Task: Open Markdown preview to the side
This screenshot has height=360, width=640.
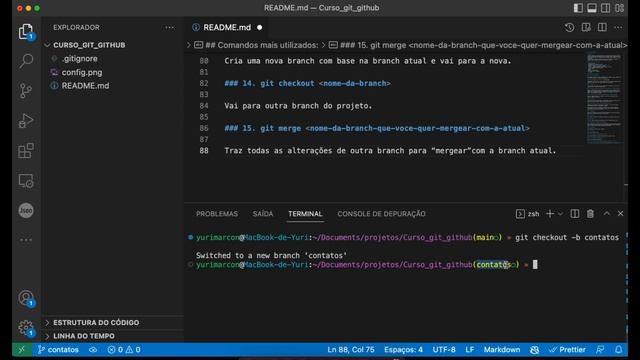Action: (x=586, y=27)
